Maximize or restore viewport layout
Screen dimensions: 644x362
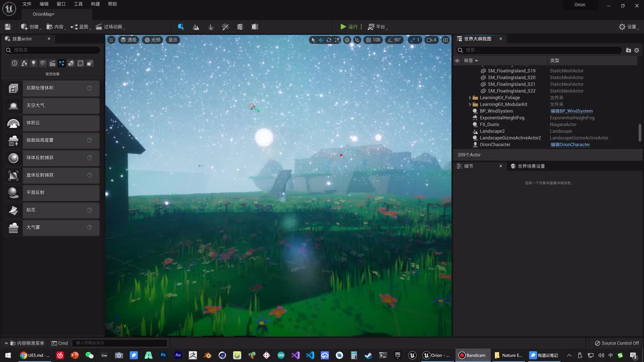tap(445, 40)
